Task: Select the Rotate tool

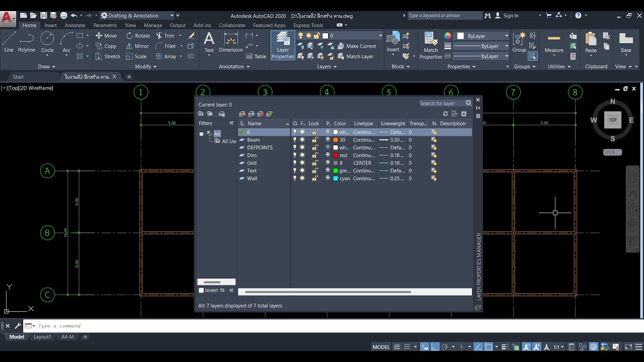Action: [138, 36]
